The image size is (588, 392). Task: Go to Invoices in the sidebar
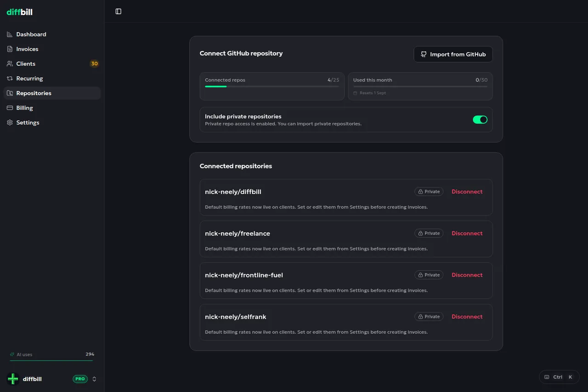(x=52, y=49)
